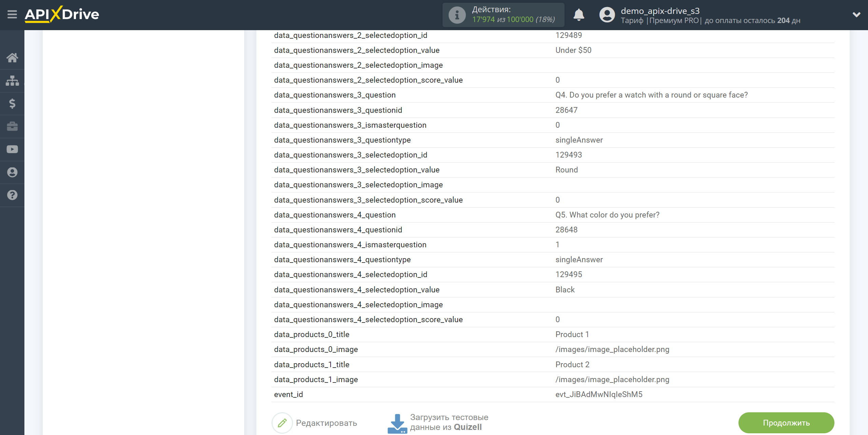Open profile icon in sidebar
Screen dimensions: 868x435
(12, 172)
